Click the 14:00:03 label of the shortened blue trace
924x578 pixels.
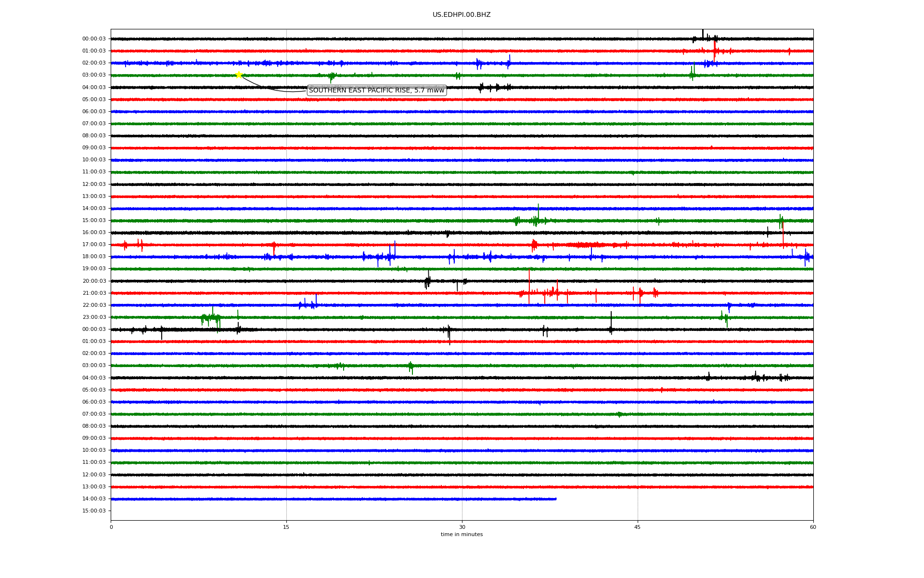94,499
